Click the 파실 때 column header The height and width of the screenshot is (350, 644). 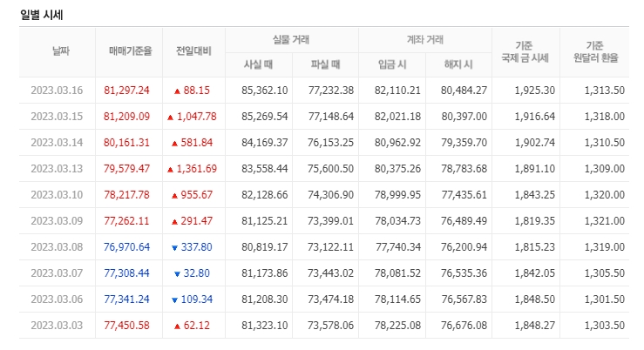(x=325, y=64)
